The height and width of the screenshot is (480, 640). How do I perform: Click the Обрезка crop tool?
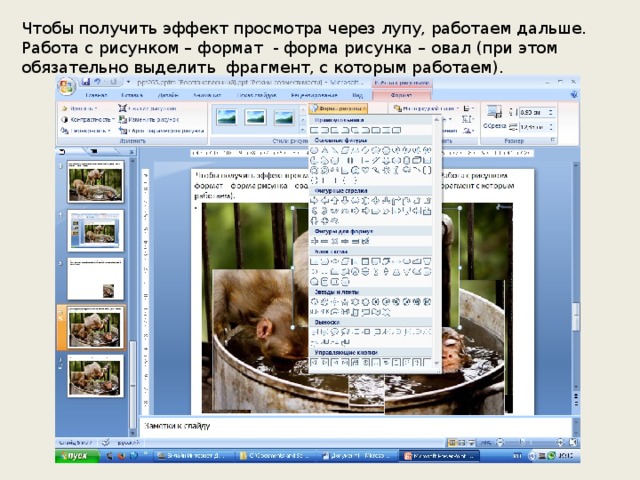(x=494, y=118)
